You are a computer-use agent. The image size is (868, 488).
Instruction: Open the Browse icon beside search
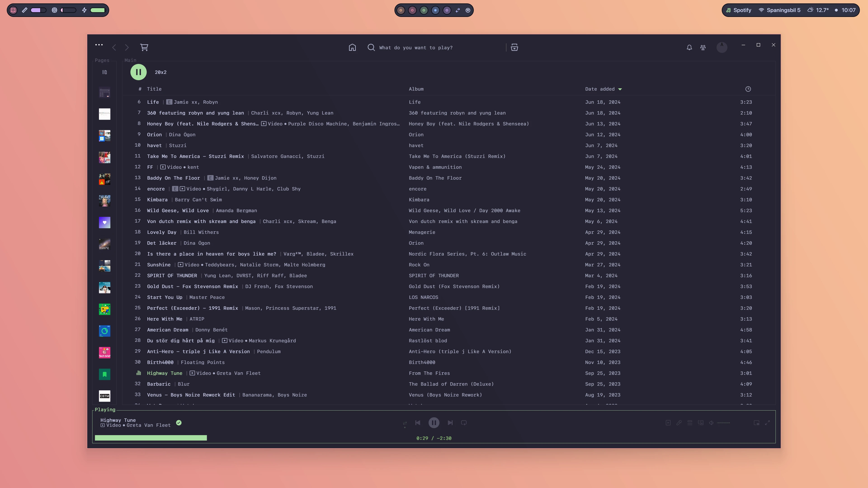pos(514,47)
